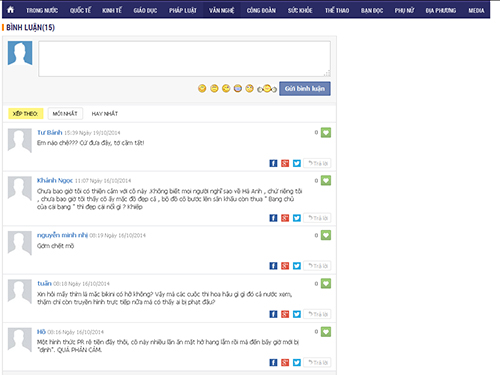Open the Media section

coord(476,10)
